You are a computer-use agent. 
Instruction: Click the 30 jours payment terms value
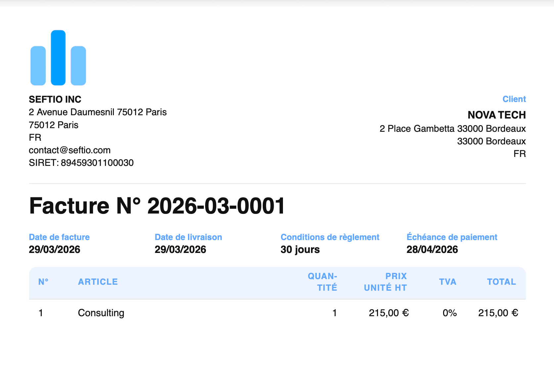coord(300,250)
